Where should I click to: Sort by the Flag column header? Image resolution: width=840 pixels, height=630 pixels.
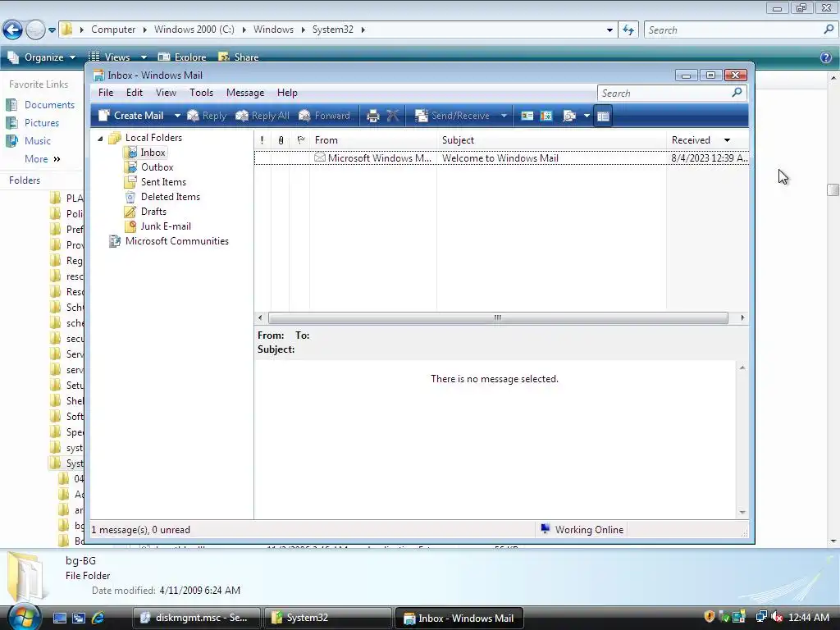click(x=300, y=139)
